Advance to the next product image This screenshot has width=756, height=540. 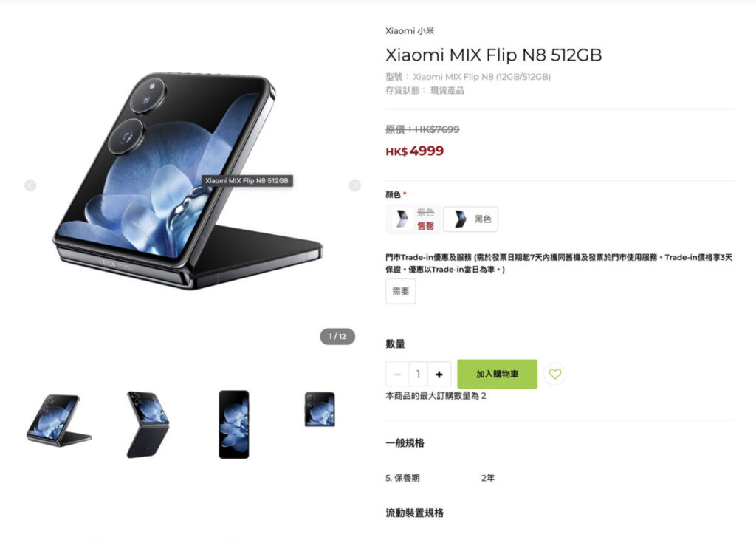tap(355, 185)
